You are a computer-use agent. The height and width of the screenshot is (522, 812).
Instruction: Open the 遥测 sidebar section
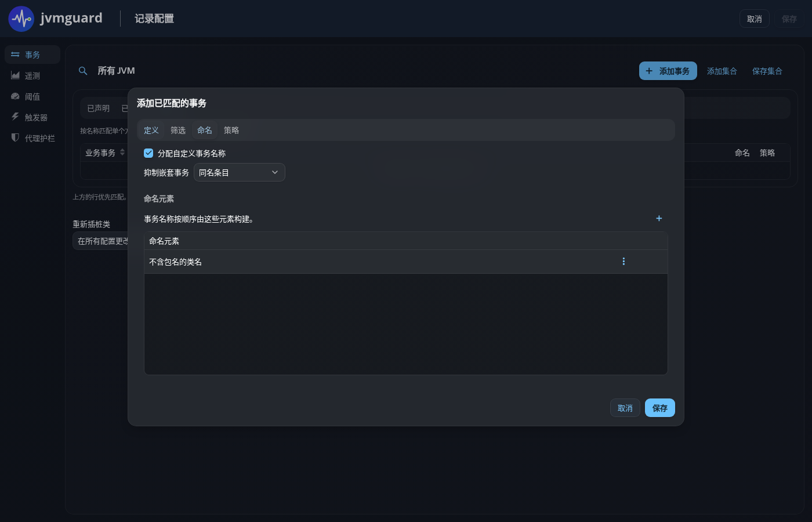32,75
